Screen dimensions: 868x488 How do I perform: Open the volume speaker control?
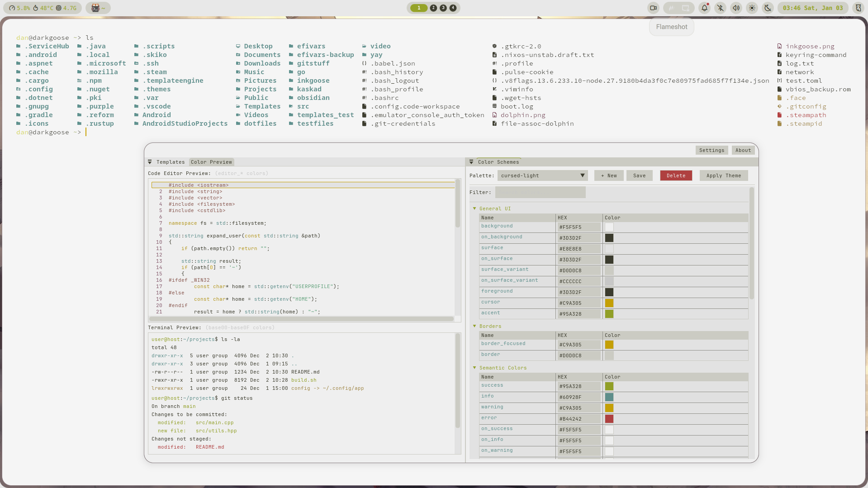[x=736, y=8]
